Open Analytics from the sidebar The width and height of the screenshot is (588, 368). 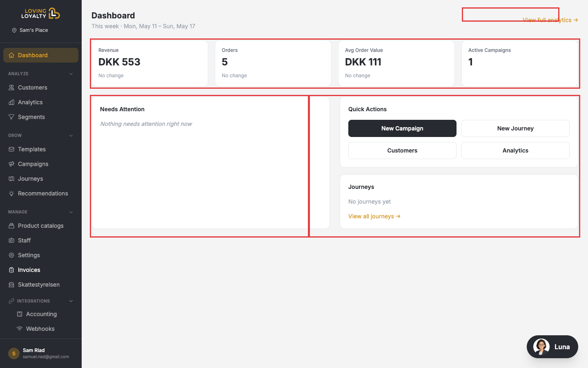(x=41, y=102)
